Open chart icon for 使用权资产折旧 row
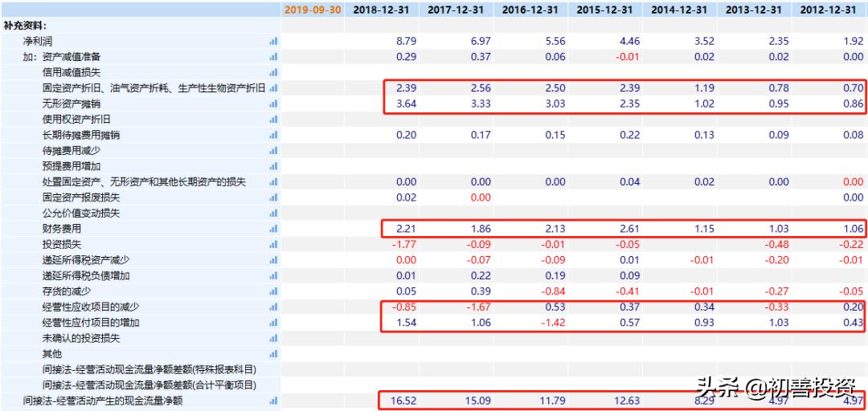 (273, 119)
